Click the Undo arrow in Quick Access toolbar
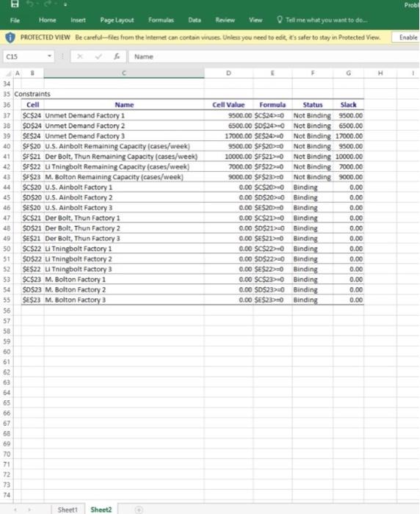 point(30,4)
